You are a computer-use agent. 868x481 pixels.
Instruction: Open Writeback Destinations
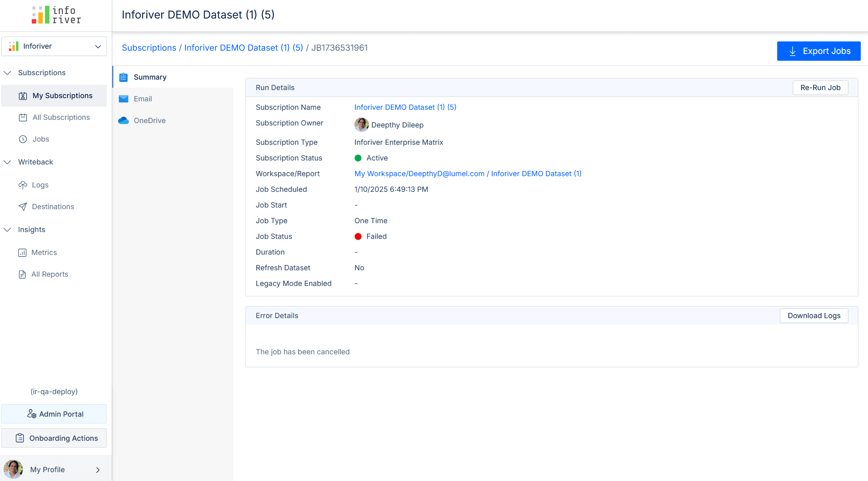pos(54,207)
